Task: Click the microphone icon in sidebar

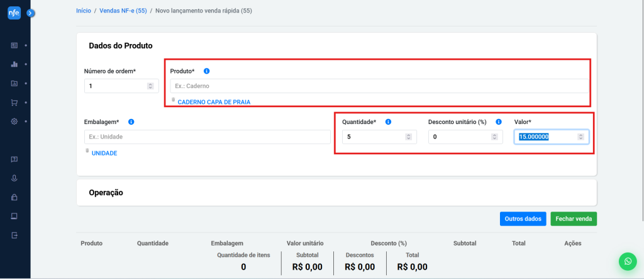Action: pos(14,178)
